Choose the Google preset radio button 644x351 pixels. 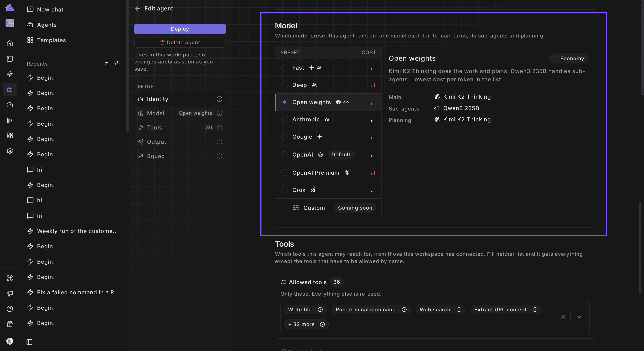(284, 137)
